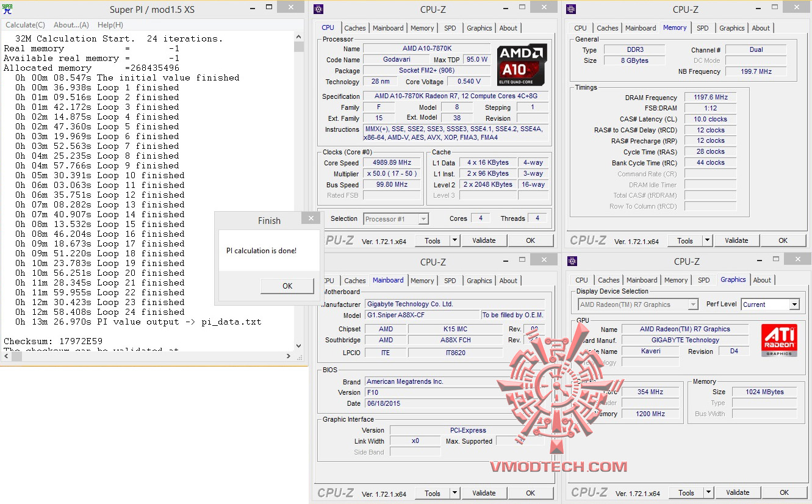This screenshot has width=812, height=504.
Task: Click the CPU-Z icon in the processor window title
Action: coord(318,9)
